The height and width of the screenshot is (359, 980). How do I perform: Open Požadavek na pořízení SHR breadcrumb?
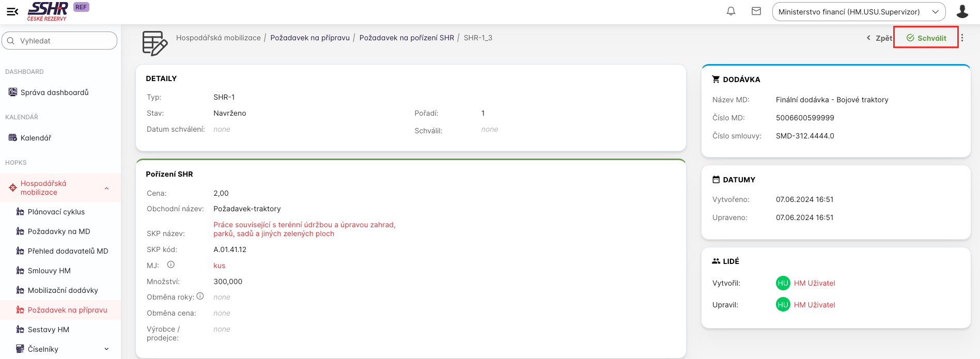(x=407, y=38)
